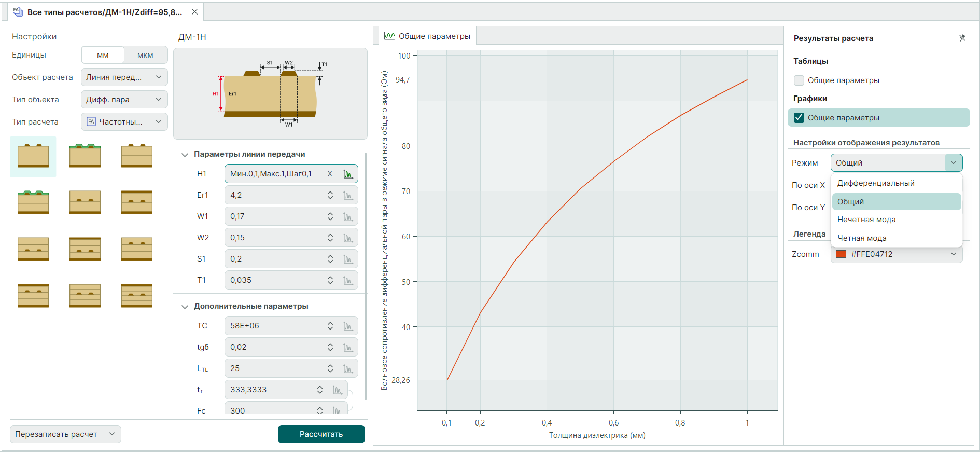The image size is (980, 452).
Task: Open the Тип объекта dropdown
Action: pos(124,100)
